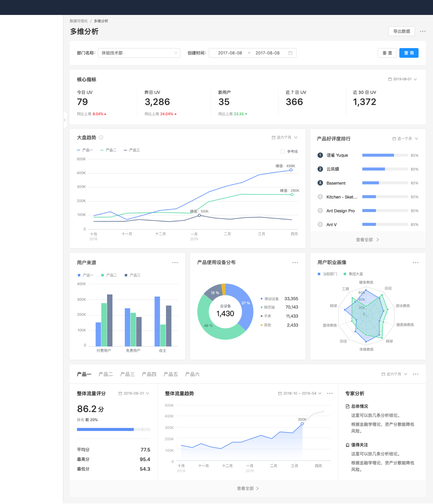Viewport: 433px width, 504px height.
Task: Toggle 产品三 series in 大盘趋势 legend
Action: pyautogui.click(x=132, y=150)
